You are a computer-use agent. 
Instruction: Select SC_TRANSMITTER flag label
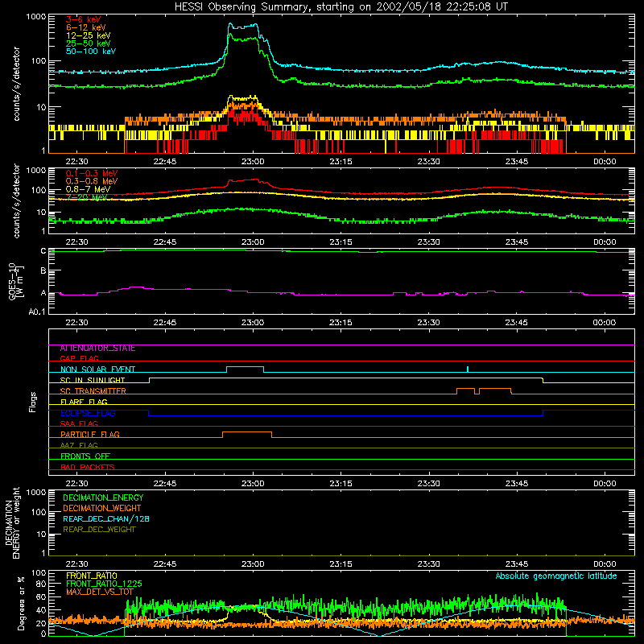click(93, 391)
